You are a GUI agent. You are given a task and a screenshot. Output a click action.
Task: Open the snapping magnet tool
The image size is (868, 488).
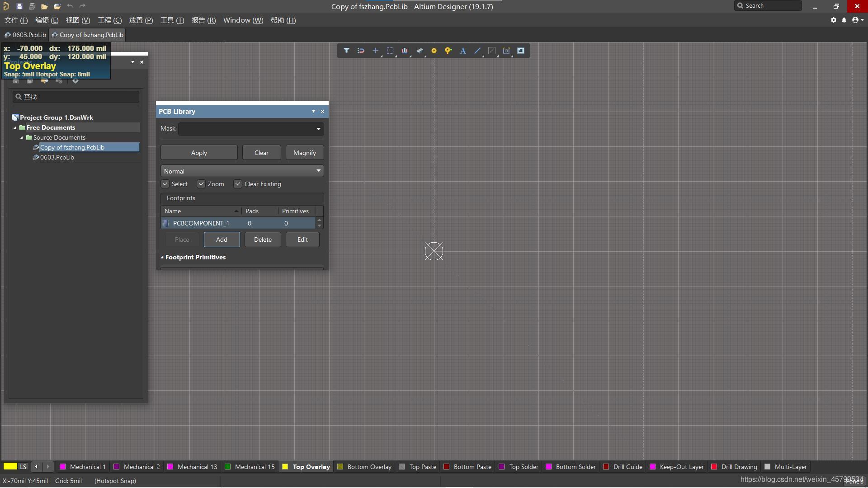(x=361, y=51)
